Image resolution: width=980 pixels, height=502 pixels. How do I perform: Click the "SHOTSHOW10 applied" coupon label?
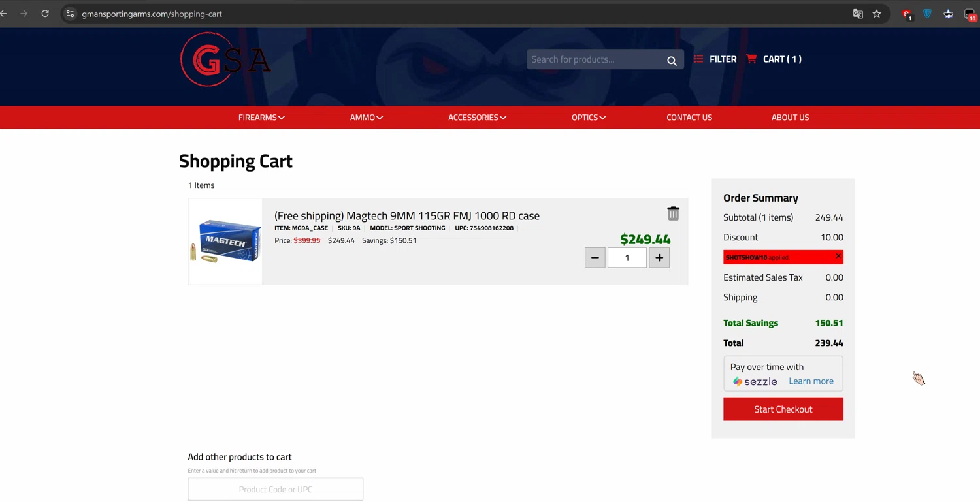tap(758, 257)
